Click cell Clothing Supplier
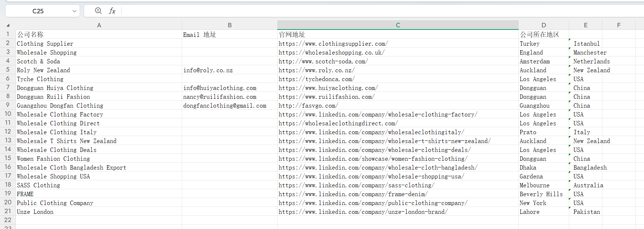644x229 pixels. [99, 44]
